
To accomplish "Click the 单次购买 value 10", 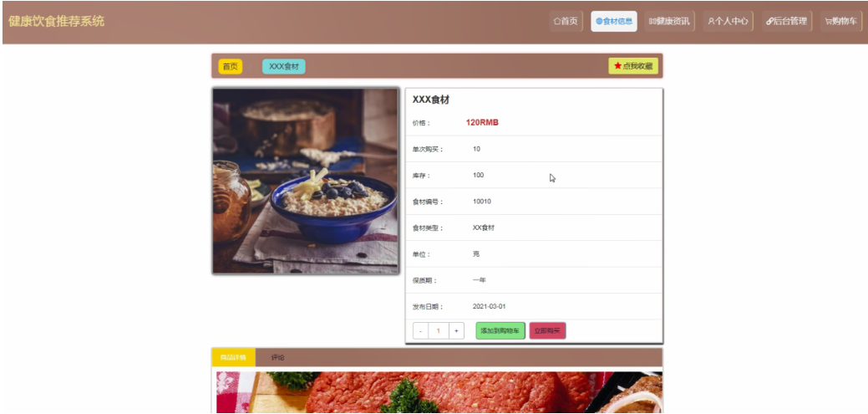I will [477, 149].
